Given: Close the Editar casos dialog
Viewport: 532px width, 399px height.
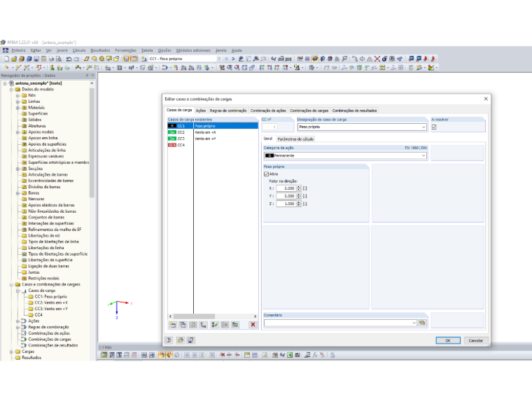Looking at the screenshot, I should (x=486, y=99).
